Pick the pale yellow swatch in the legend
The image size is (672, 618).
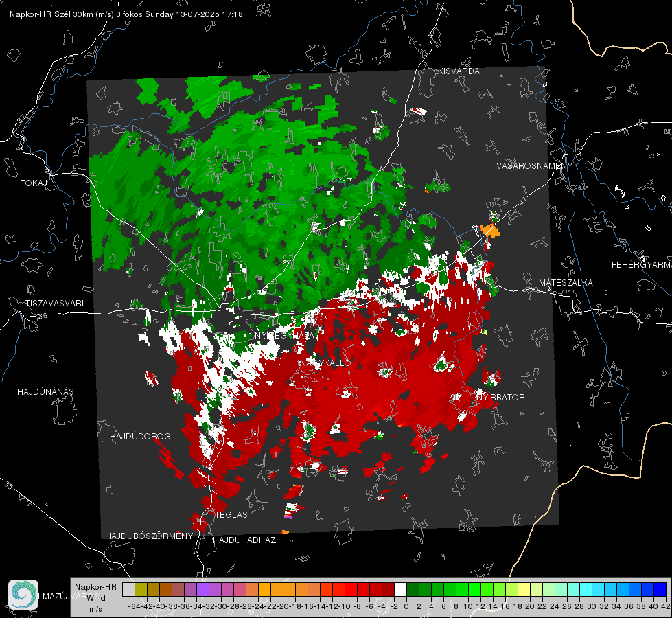tap(524, 589)
